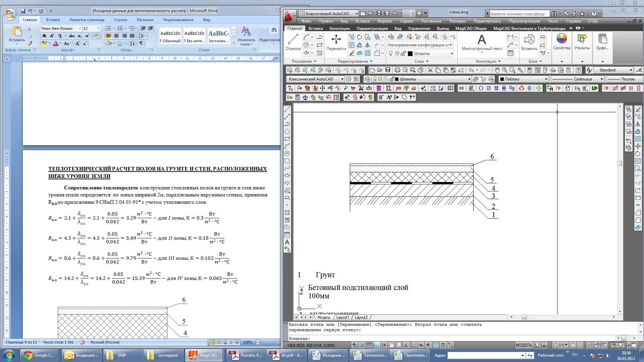644x362 pixels.
Task: Open the Разметка страницы tab in Word
Action: click(x=87, y=20)
